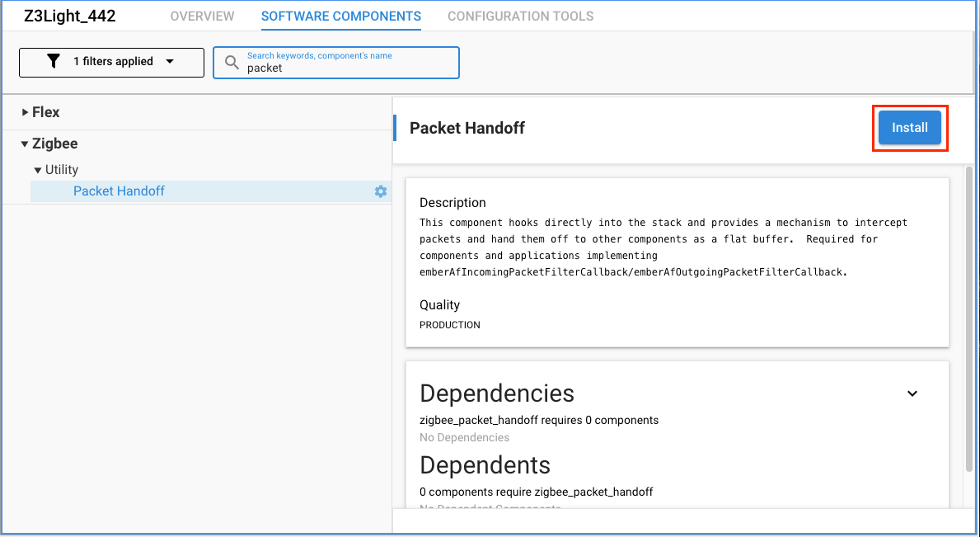Collapse the Dependencies section chevron
The width and height of the screenshot is (980, 537).
(912, 393)
